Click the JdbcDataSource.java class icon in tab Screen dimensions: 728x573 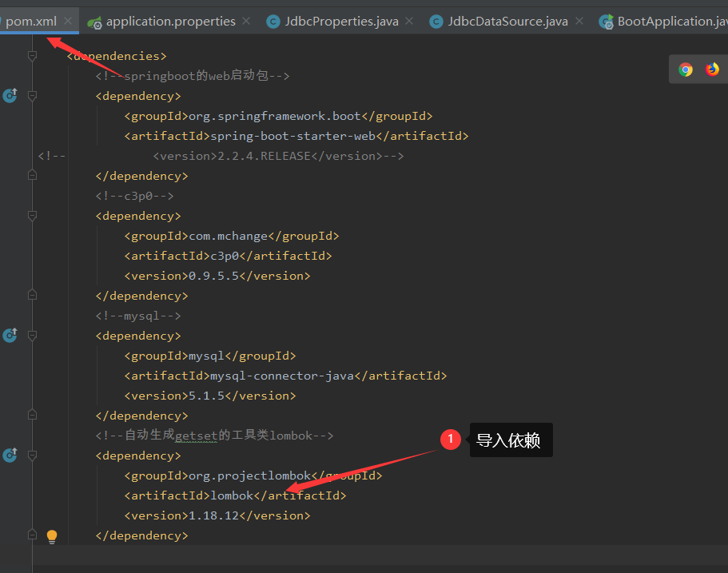click(x=436, y=22)
